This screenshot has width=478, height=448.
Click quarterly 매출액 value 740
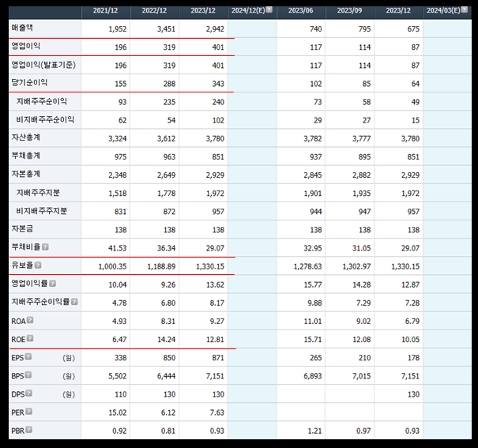point(316,29)
